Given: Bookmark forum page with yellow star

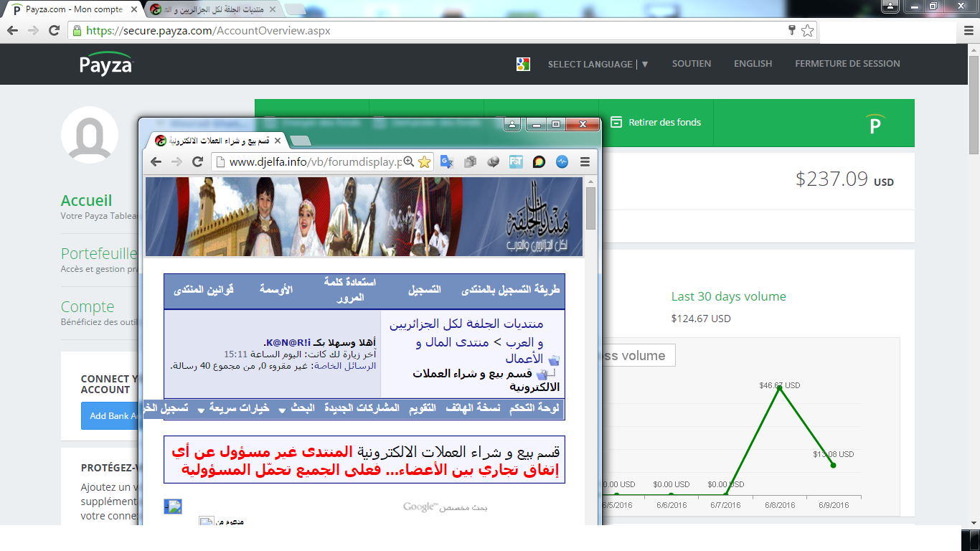Looking at the screenshot, I should coord(424,162).
